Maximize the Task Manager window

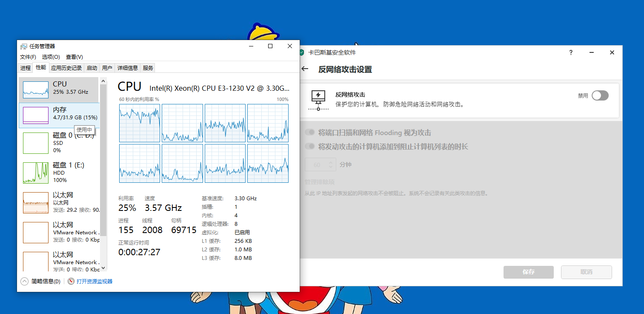click(270, 46)
